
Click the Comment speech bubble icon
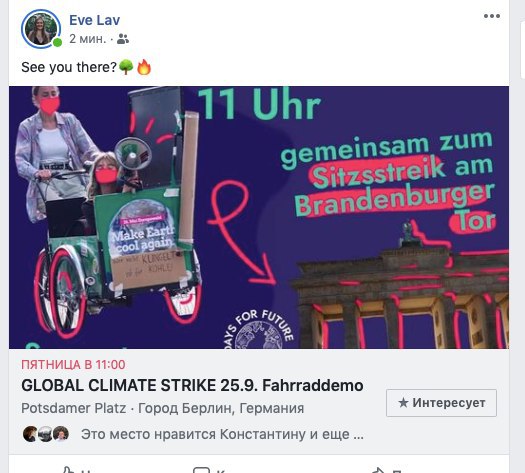[x=202, y=470]
